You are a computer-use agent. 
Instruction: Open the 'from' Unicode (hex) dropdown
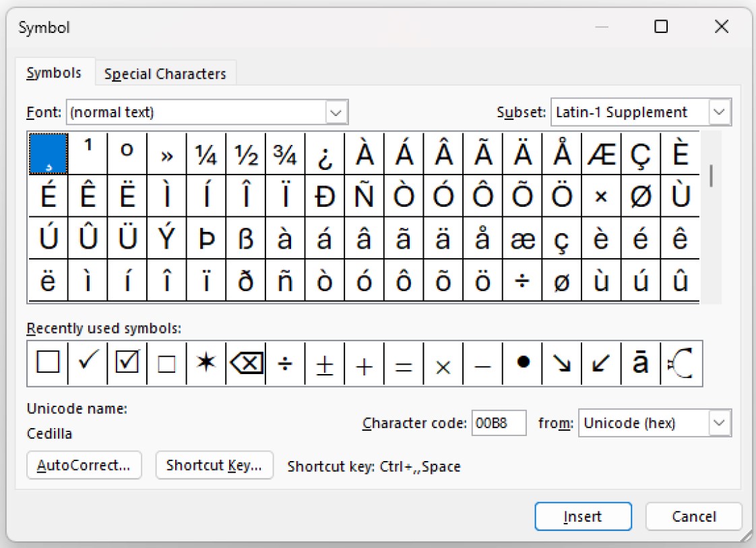tap(720, 423)
